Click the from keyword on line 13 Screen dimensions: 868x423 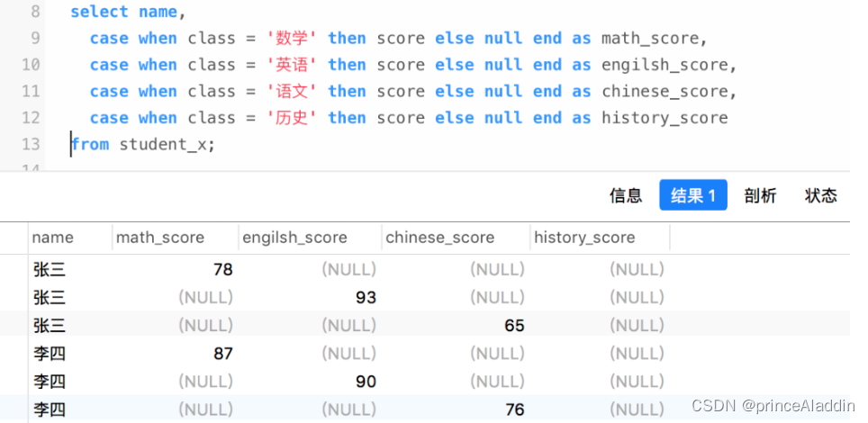point(90,145)
